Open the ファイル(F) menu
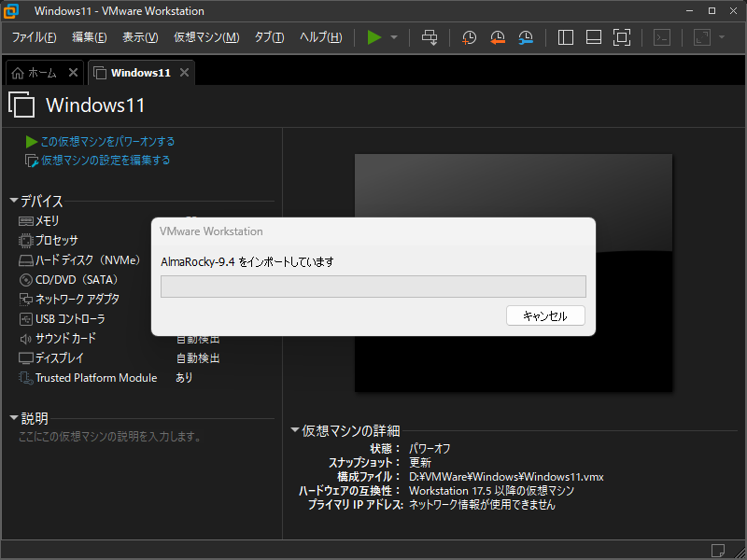The height and width of the screenshot is (560, 747). (34, 37)
